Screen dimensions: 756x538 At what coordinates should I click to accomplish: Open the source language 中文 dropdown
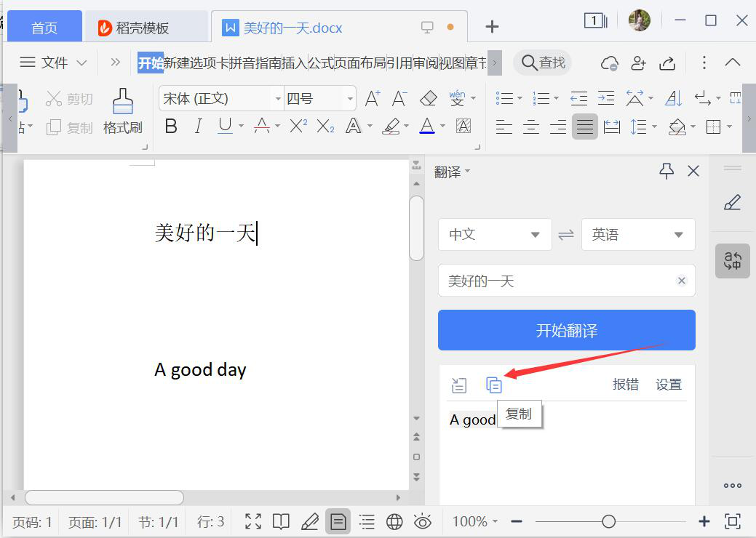click(x=494, y=235)
